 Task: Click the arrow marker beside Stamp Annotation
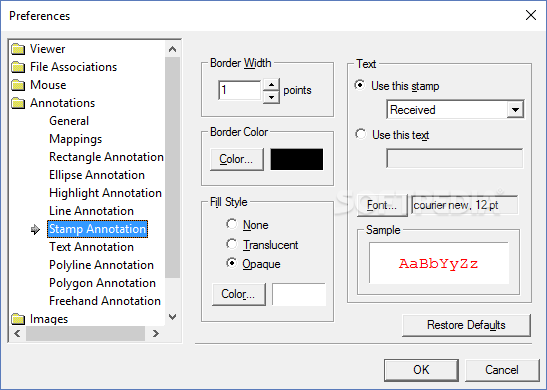tap(35, 230)
